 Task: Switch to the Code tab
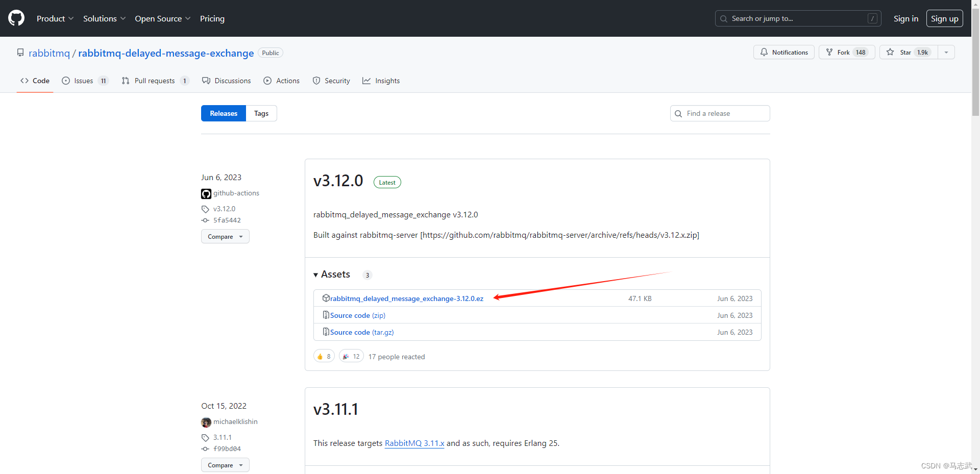[35, 81]
